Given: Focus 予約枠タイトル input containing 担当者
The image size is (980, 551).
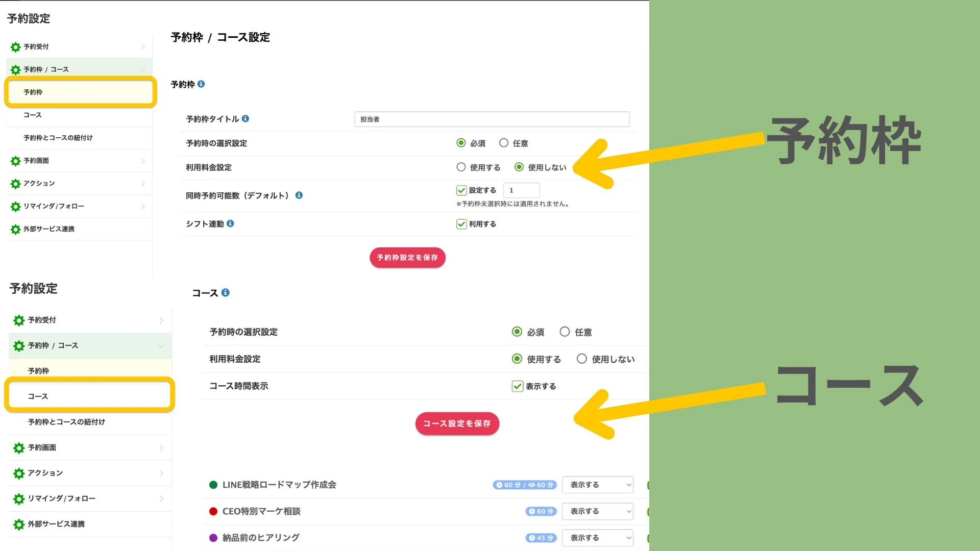Looking at the screenshot, I should click(x=492, y=119).
